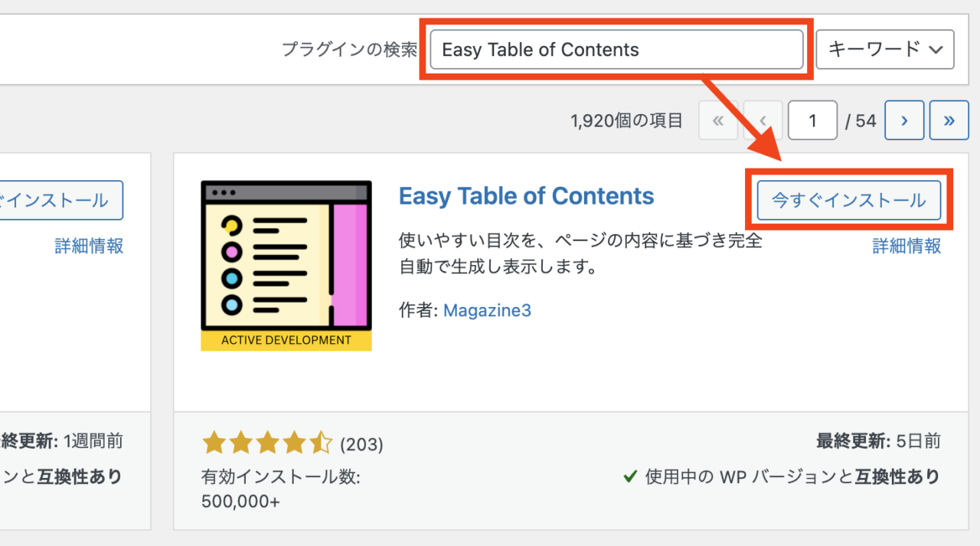This screenshot has height=546, width=980.
Task: Click the plugin description text
Action: pyautogui.click(x=580, y=254)
